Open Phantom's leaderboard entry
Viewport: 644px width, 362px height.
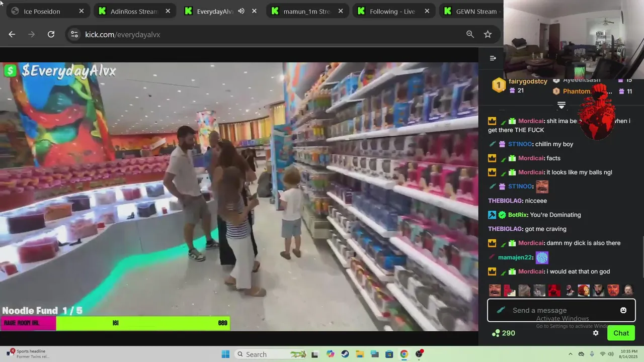tap(577, 91)
